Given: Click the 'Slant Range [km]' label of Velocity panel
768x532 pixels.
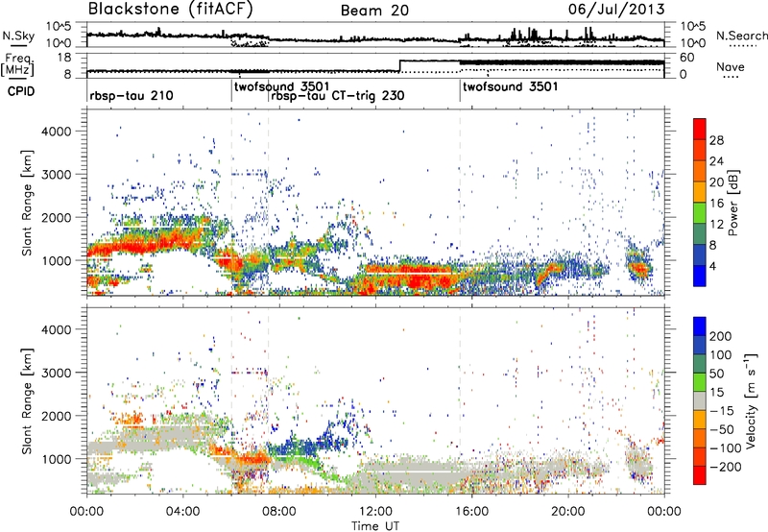Looking at the screenshot, I should pyautogui.click(x=27, y=400).
